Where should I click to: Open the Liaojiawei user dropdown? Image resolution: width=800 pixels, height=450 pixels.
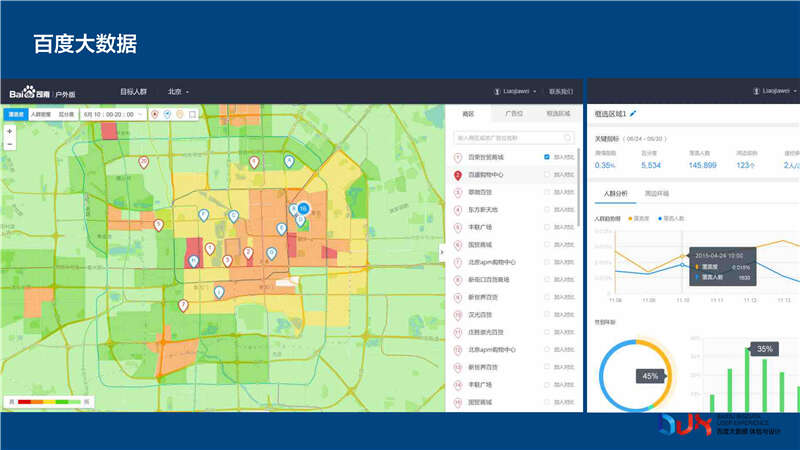point(517,91)
